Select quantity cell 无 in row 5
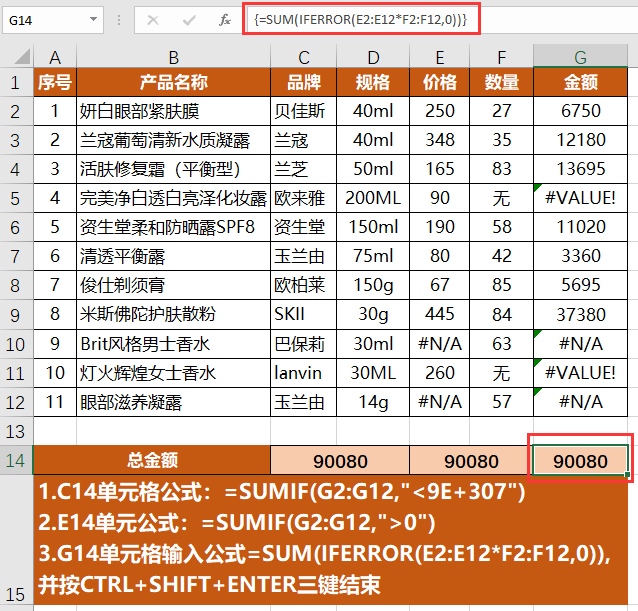Viewport: 638px width, 611px height. point(501,198)
